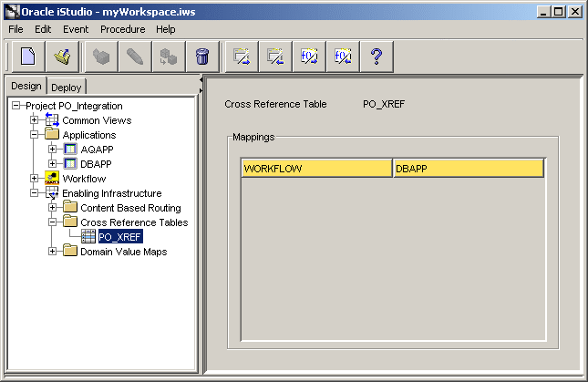Screen dimensions: 588x382
Task: Open the Event menu
Action: tap(76, 29)
